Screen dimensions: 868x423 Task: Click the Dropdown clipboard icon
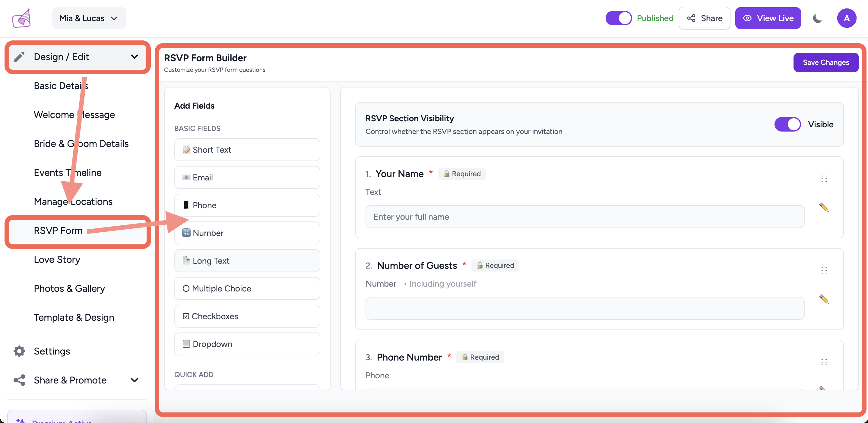point(186,344)
